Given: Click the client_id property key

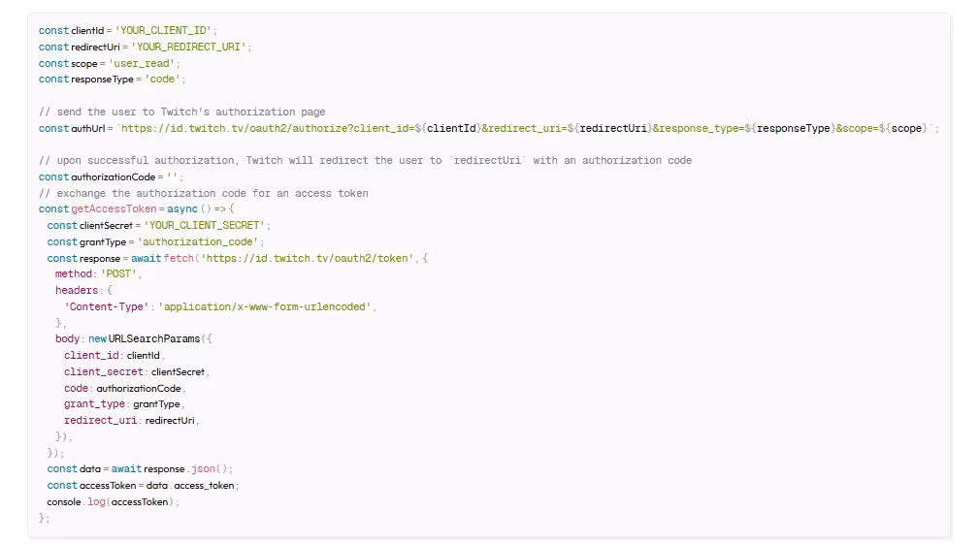Looking at the screenshot, I should (x=91, y=355).
